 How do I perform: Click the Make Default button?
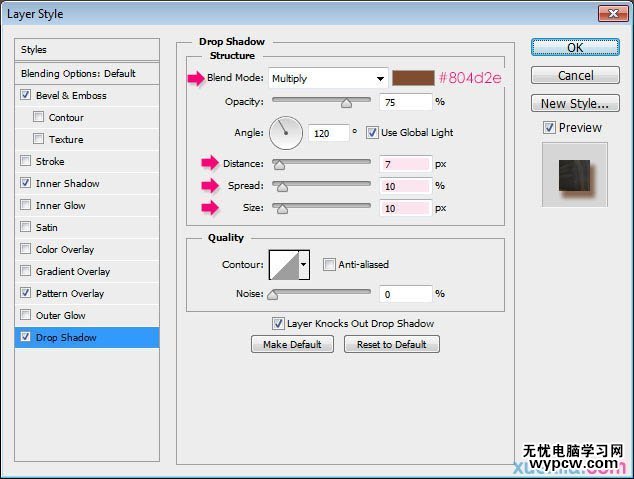pyautogui.click(x=292, y=344)
